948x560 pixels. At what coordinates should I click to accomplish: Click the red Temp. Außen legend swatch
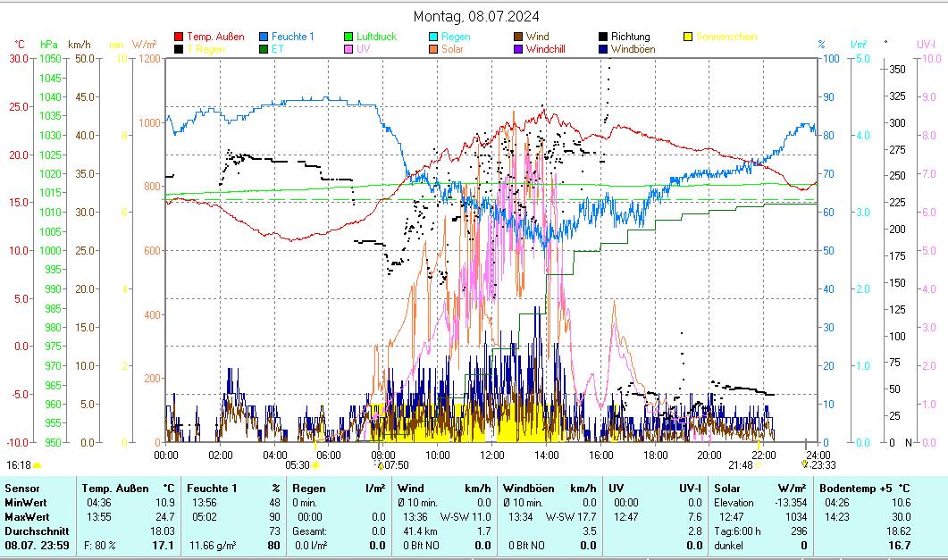179,37
